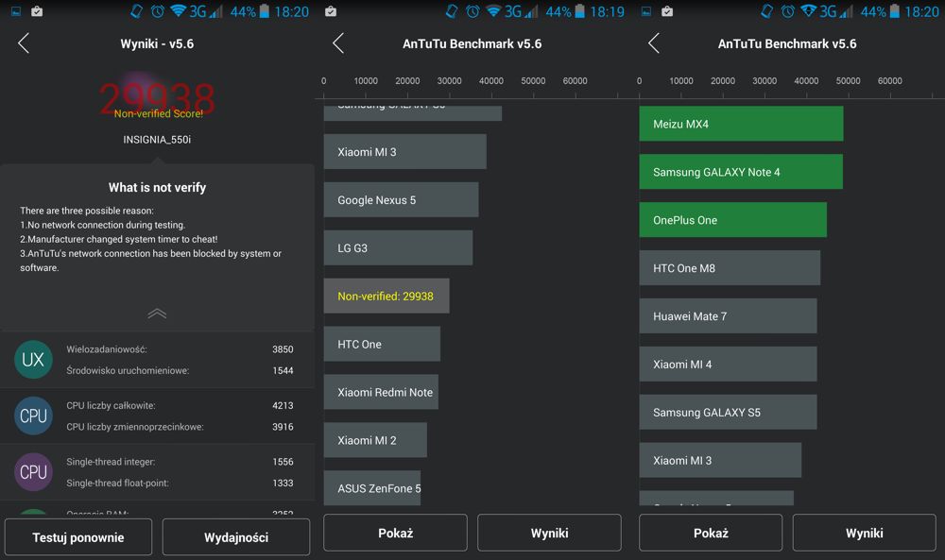Viewport: 945px width, 560px height.
Task: Tap Środowisko uruchomieniowe score row
Action: [x=180, y=370]
